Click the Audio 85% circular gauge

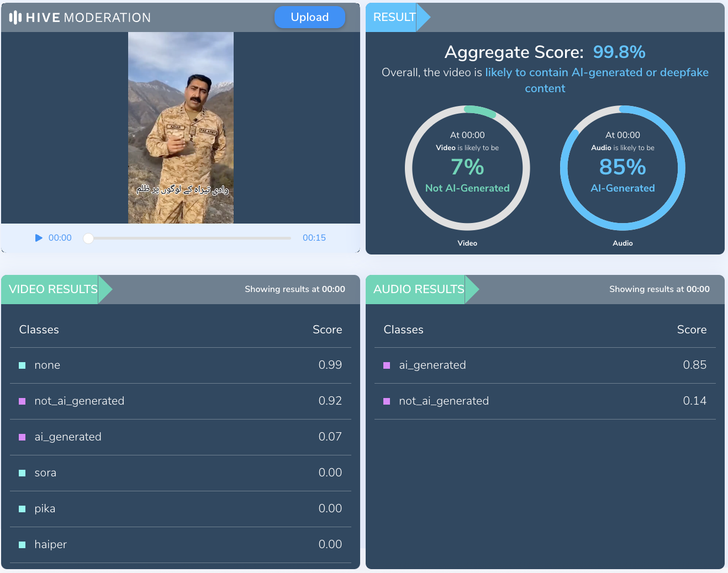623,168
